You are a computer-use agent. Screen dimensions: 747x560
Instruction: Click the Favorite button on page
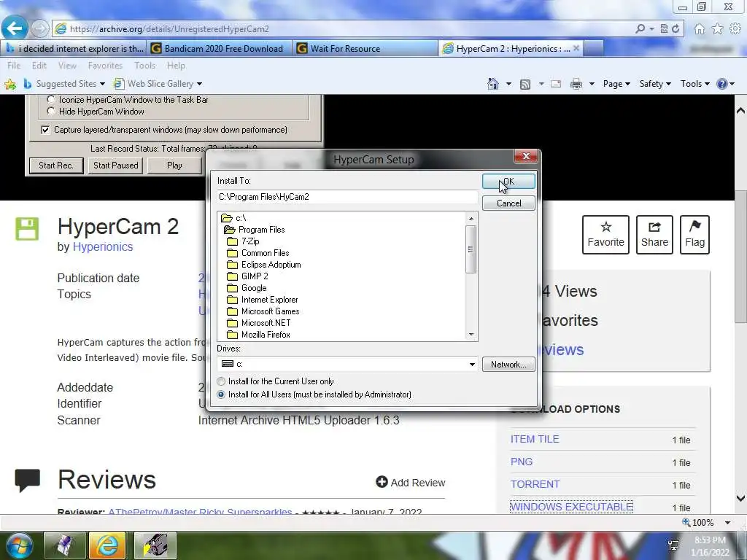[605, 235]
